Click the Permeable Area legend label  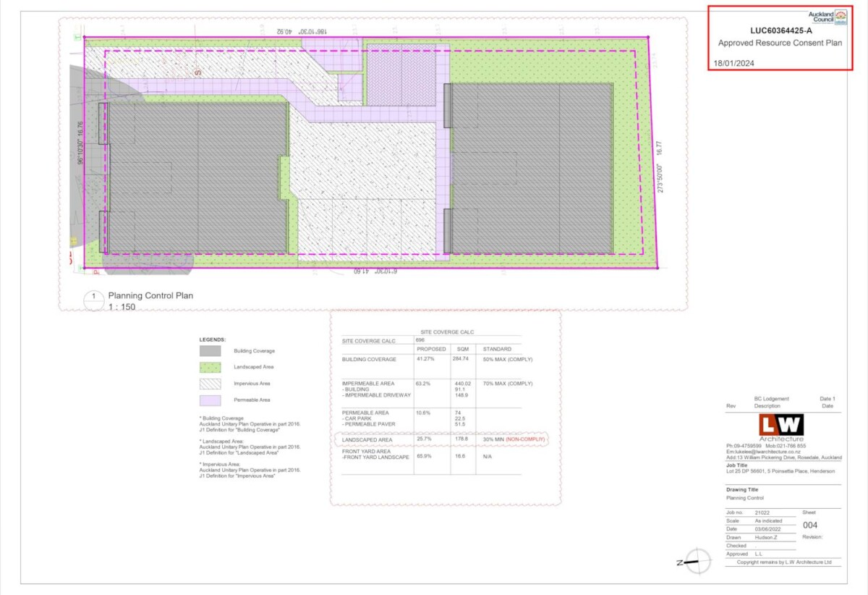[x=250, y=400]
